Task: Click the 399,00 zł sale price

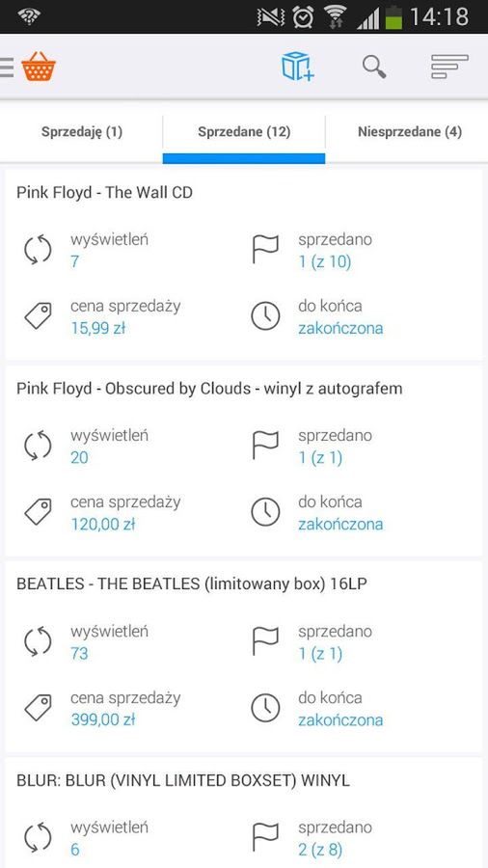Action: (103, 719)
